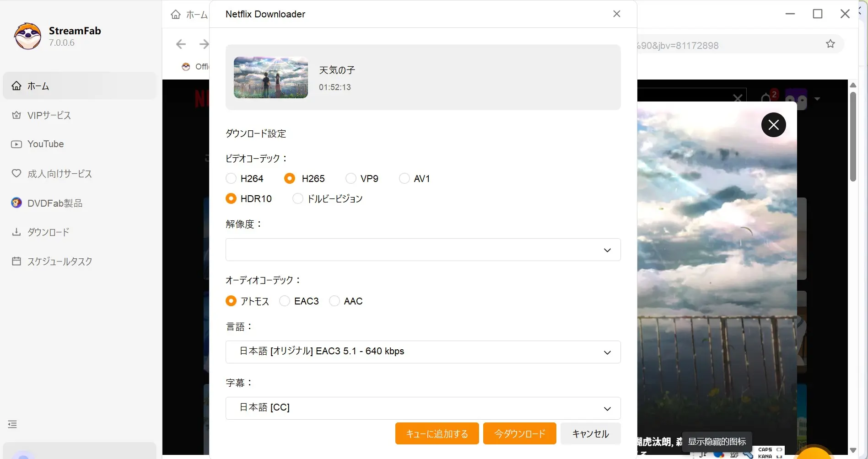Open ホーム in the sidebar
The height and width of the screenshot is (459, 868).
point(80,86)
